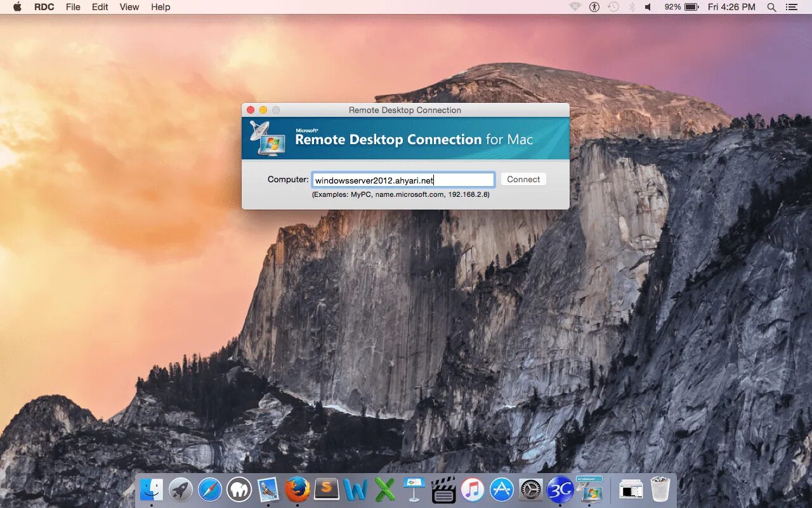Open Launchpad rocket icon in Dock

181,490
